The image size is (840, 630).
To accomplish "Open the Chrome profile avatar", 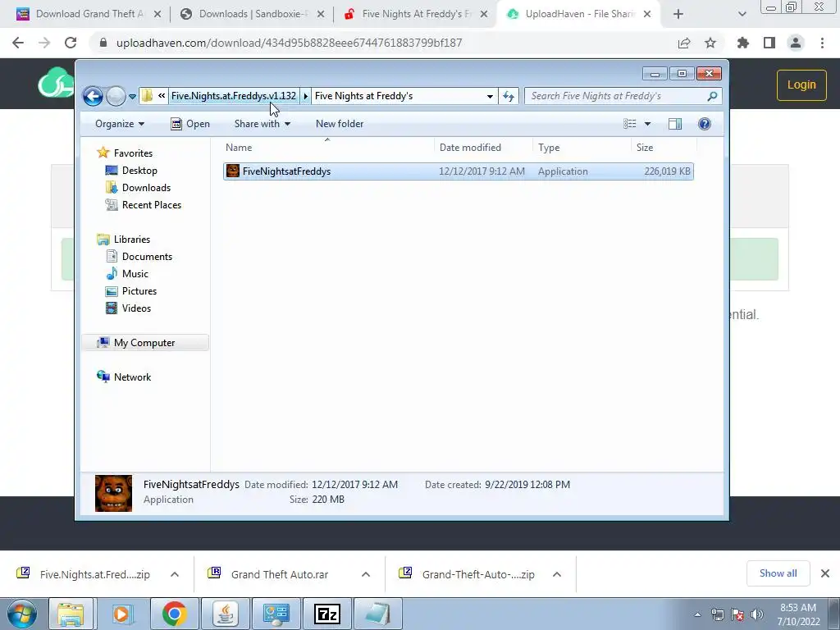I will point(796,43).
